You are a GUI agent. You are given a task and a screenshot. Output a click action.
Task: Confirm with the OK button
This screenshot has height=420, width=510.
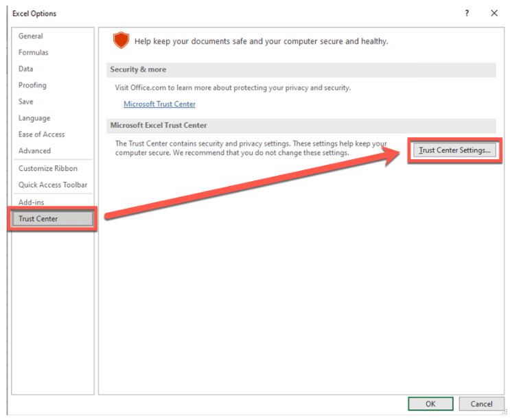(430, 404)
